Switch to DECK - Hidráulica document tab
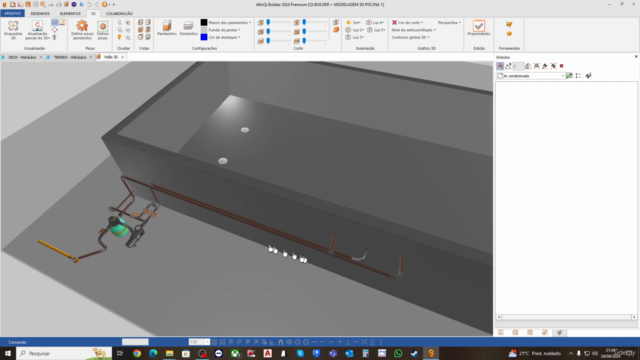 click(22, 57)
